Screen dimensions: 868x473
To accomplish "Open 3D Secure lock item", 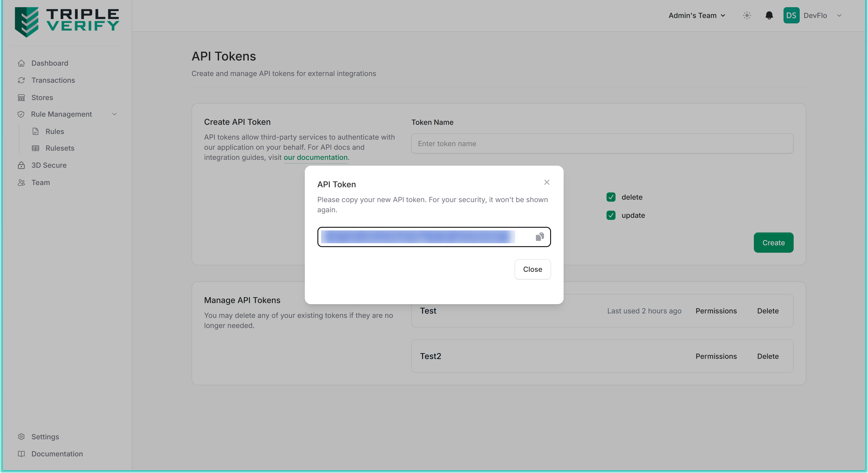I will [x=49, y=165].
